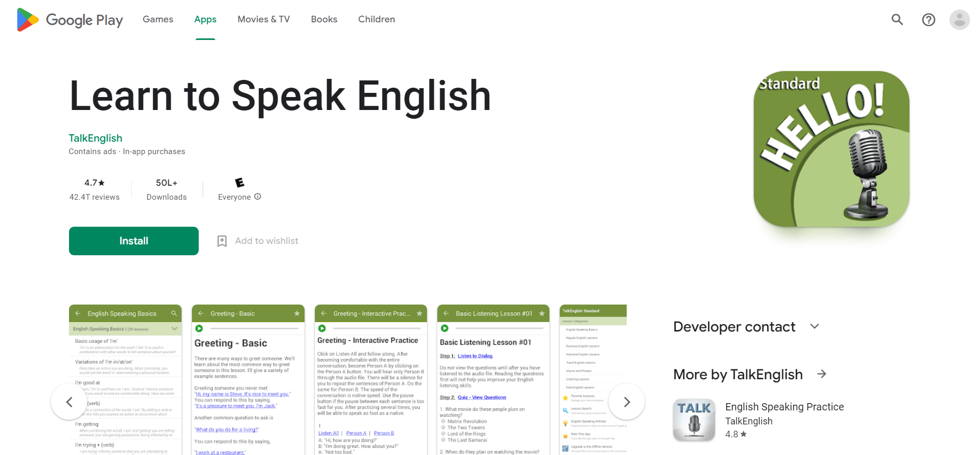Click Add to wishlist
Screen dimensions: 980x455
tap(267, 241)
